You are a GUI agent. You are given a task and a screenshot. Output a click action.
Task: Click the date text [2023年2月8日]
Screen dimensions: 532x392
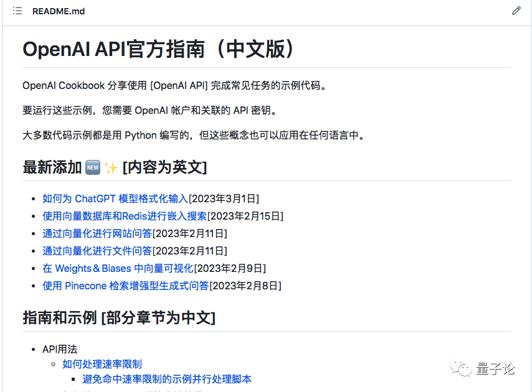(245, 286)
